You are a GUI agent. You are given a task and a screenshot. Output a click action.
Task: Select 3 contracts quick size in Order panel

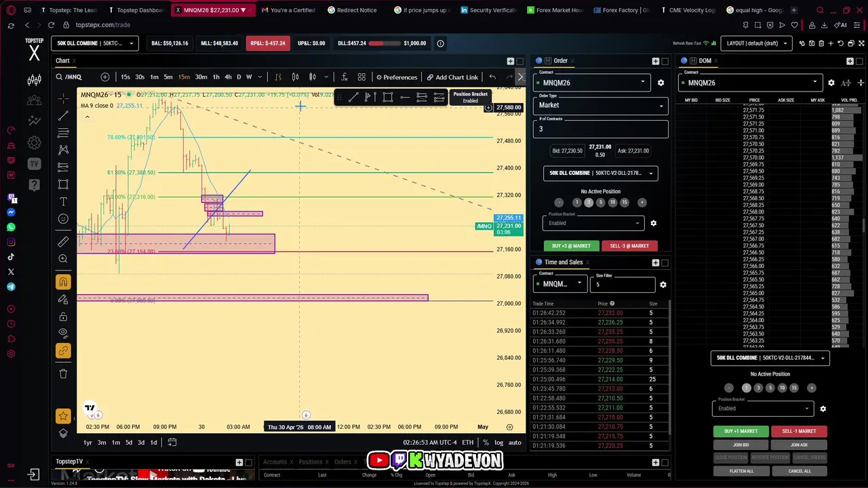[589, 203]
